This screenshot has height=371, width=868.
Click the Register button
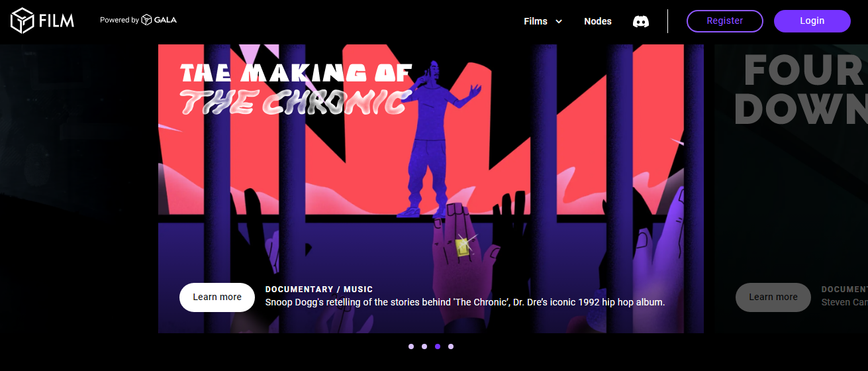point(724,21)
